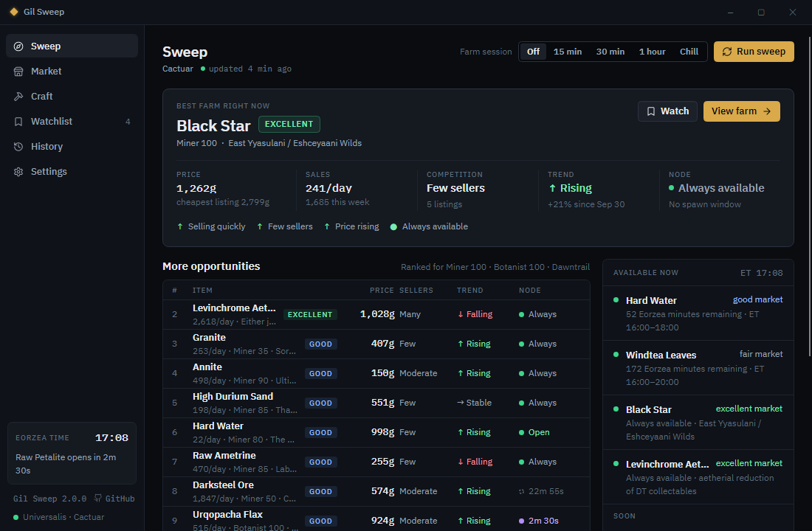This screenshot has width=812, height=531.
Task: Set farm session to 30 min
Action: click(610, 52)
